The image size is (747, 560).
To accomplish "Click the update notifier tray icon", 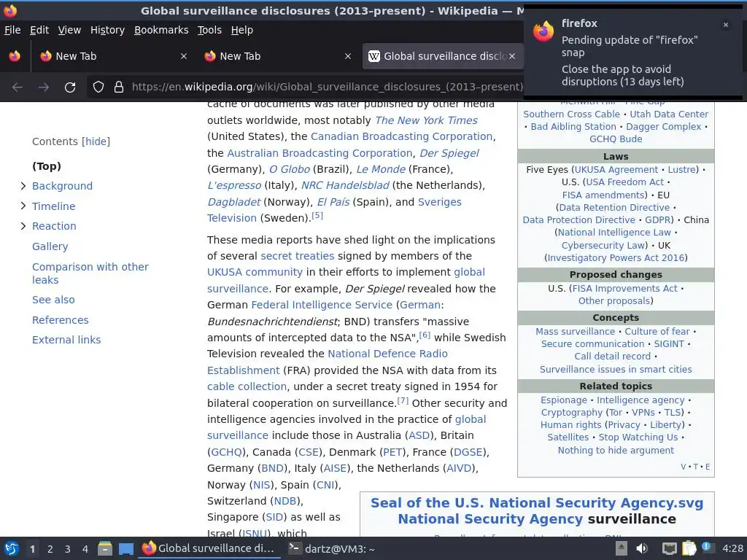I will [708, 548].
